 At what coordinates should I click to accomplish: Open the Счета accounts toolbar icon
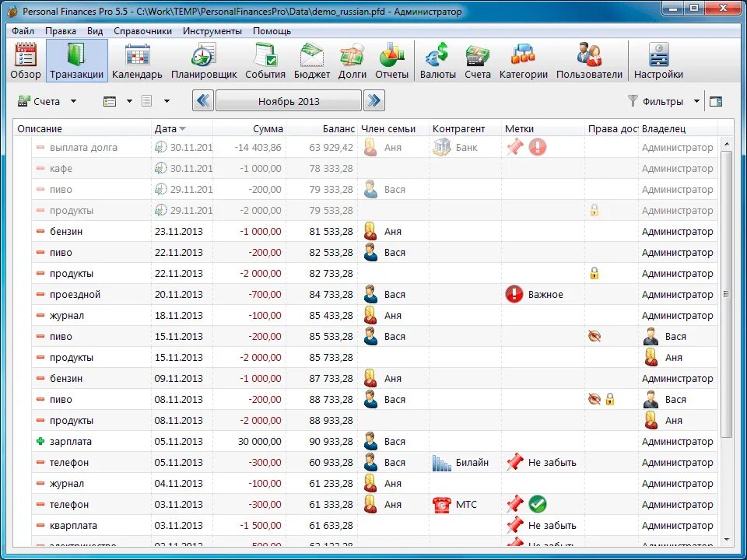(478, 61)
